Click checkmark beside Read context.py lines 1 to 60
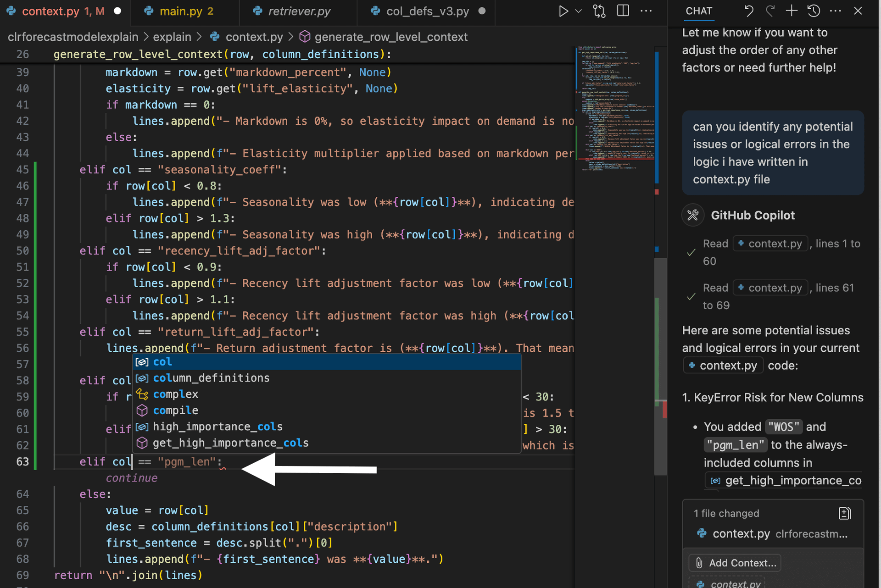This screenshot has height=588, width=881. 691,252
